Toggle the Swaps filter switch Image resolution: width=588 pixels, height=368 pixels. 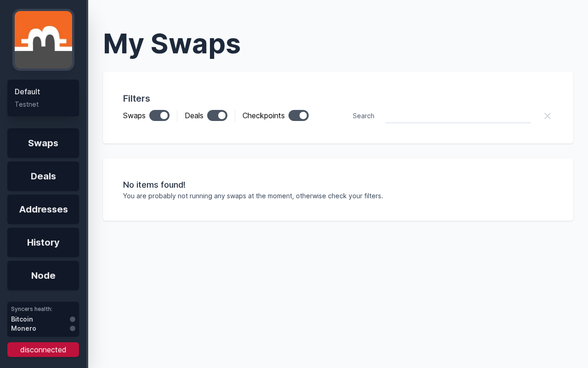(159, 115)
